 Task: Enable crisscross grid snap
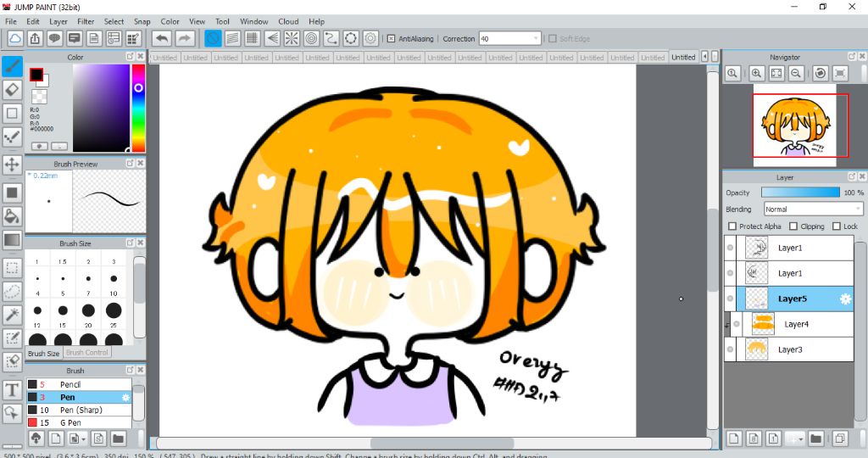(x=253, y=39)
